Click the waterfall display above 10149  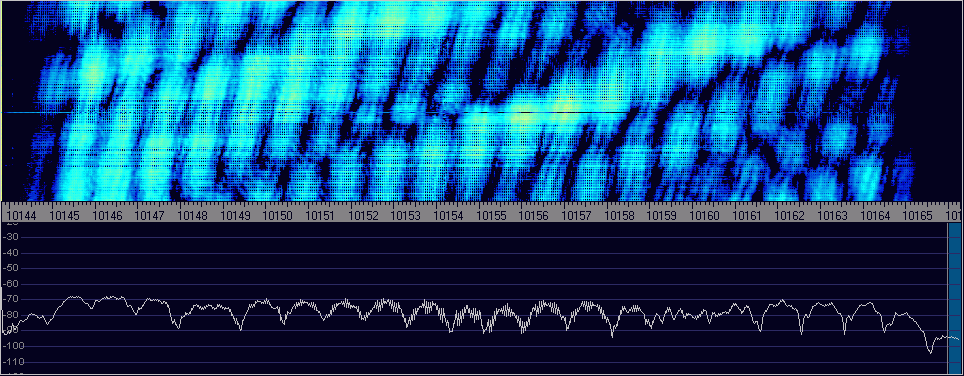234,101
